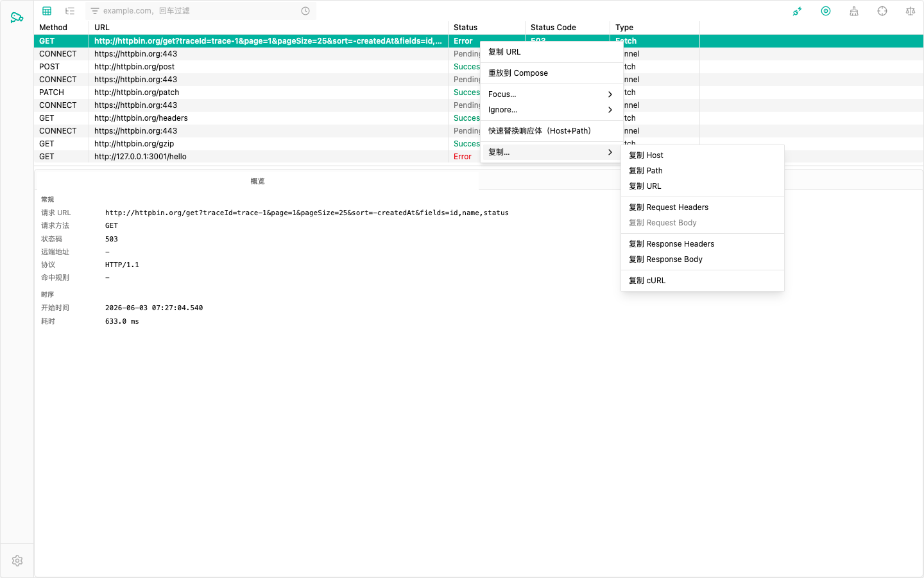Choose 复制 Host in submenu
This screenshot has height=578, width=924.
(x=703, y=155)
